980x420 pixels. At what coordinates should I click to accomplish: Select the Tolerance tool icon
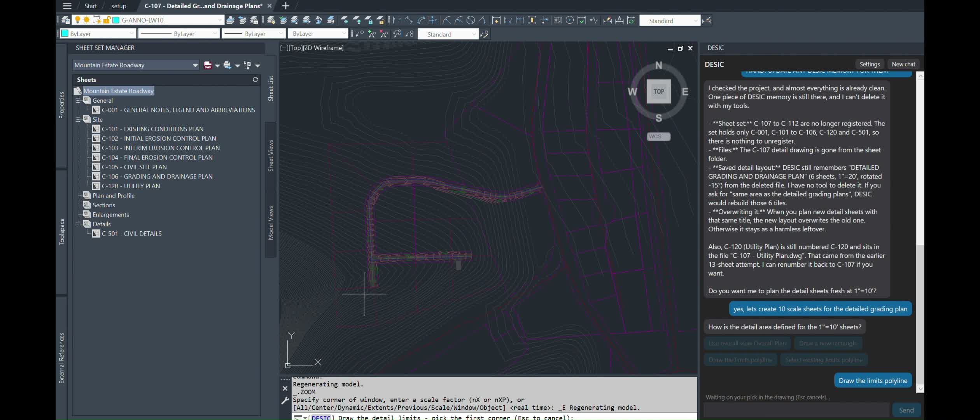point(558,20)
